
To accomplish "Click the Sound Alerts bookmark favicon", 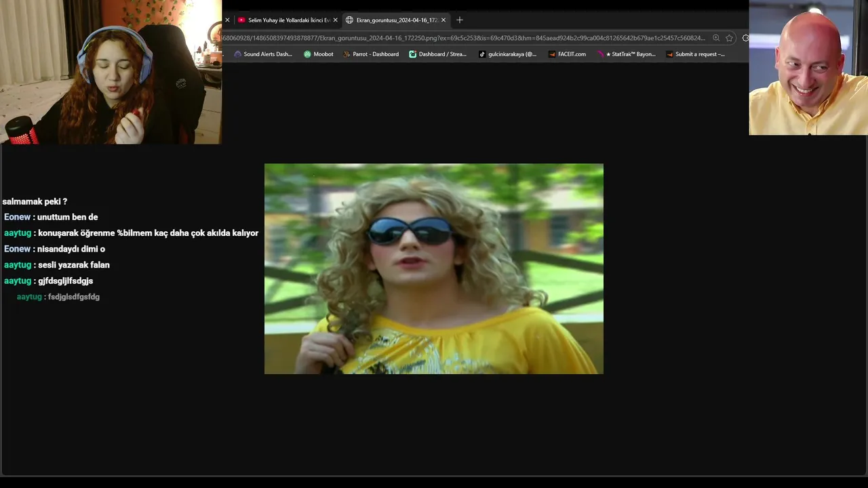I will pos(237,54).
